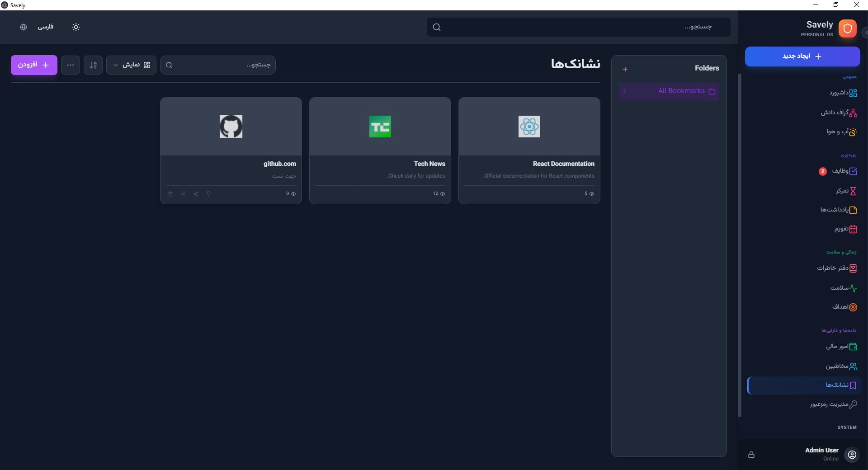Toggle light/dark theme with the sun icon
This screenshot has height=470, width=868.
click(76, 27)
